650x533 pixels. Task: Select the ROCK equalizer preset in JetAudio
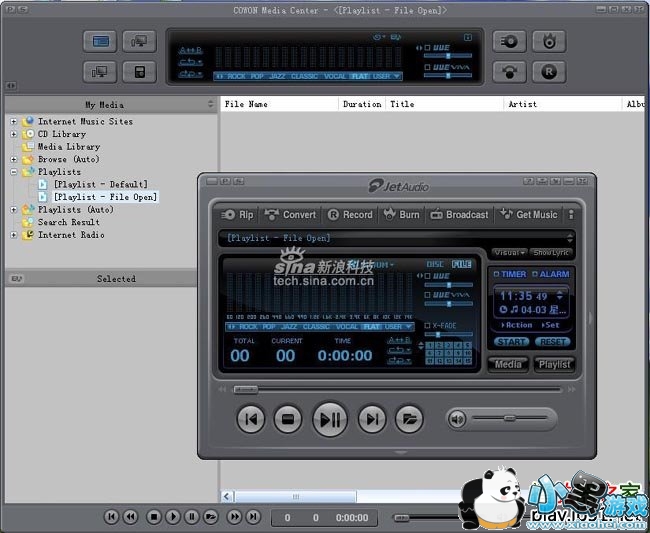point(248,327)
